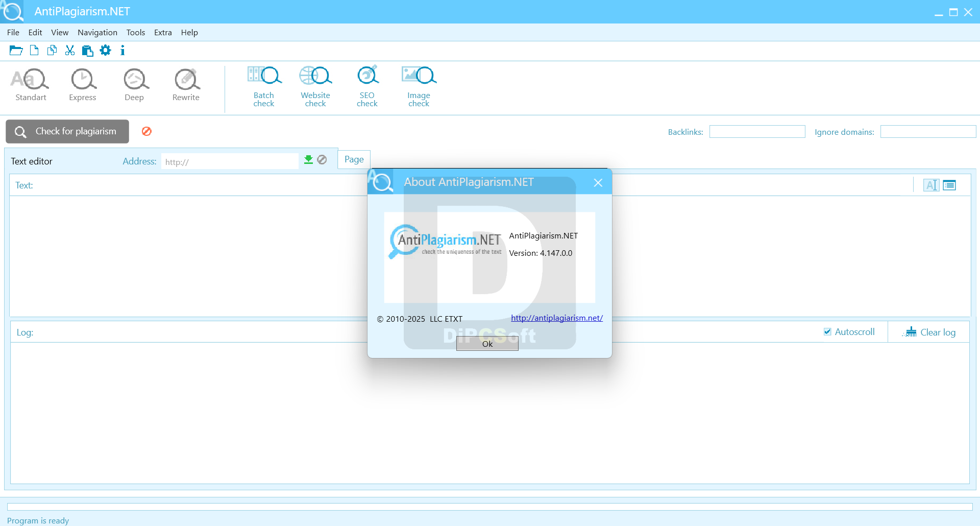Viewport: 980px width, 526px height.
Task: Cut text with the scissors icon
Action: click(x=70, y=51)
